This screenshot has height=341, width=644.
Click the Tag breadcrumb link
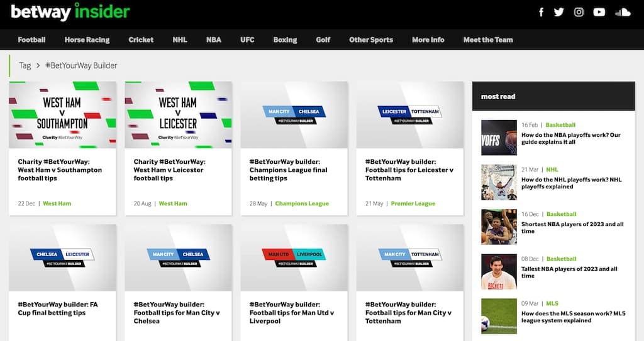25,66
